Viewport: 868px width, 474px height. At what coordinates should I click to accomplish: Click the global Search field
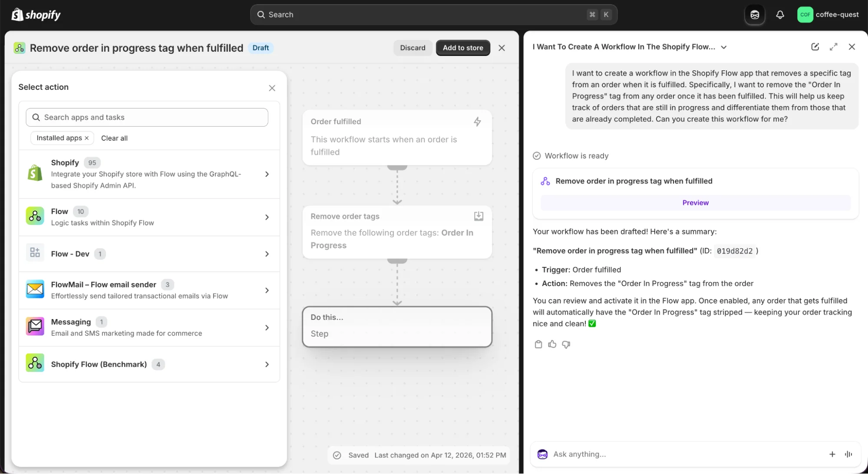[433, 15]
